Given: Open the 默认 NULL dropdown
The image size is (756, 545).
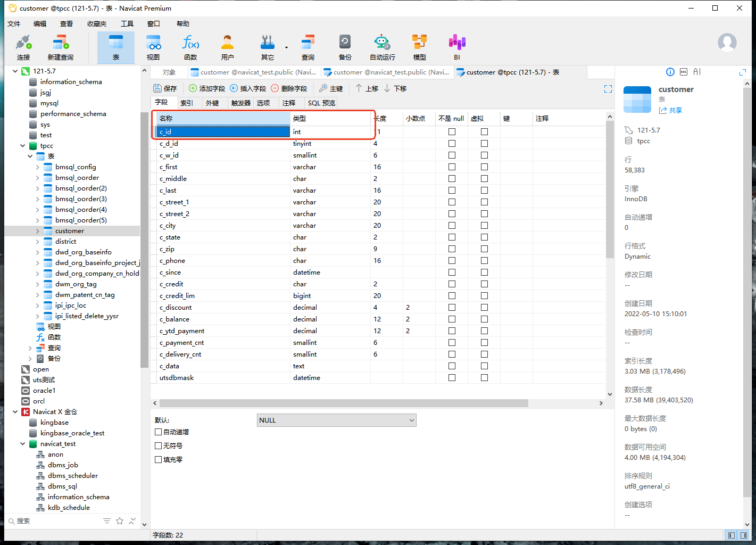Looking at the screenshot, I should click(x=336, y=420).
